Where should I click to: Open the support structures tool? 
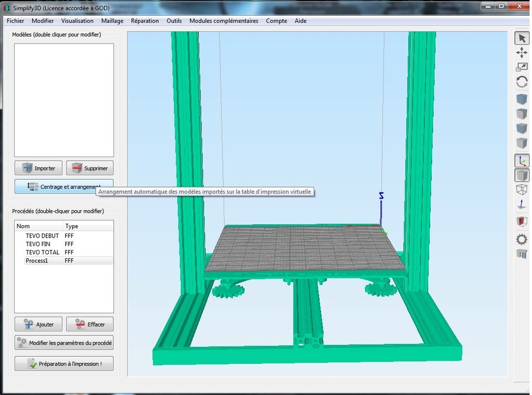pyautogui.click(x=522, y=254)
